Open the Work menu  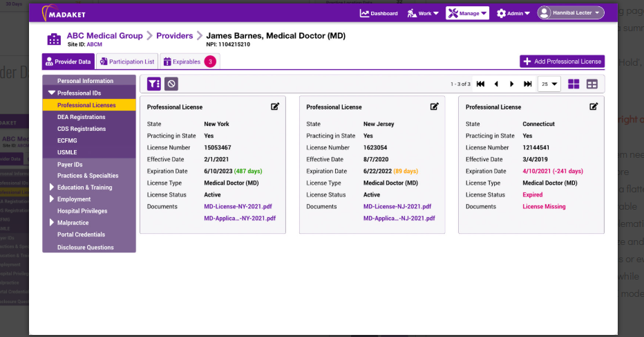[x=423, y=13]
